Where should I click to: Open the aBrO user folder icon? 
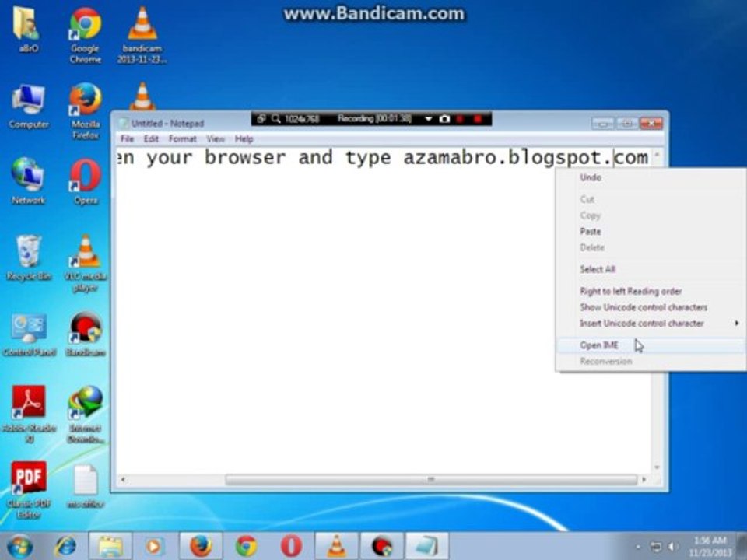click(x=28, y=29)
